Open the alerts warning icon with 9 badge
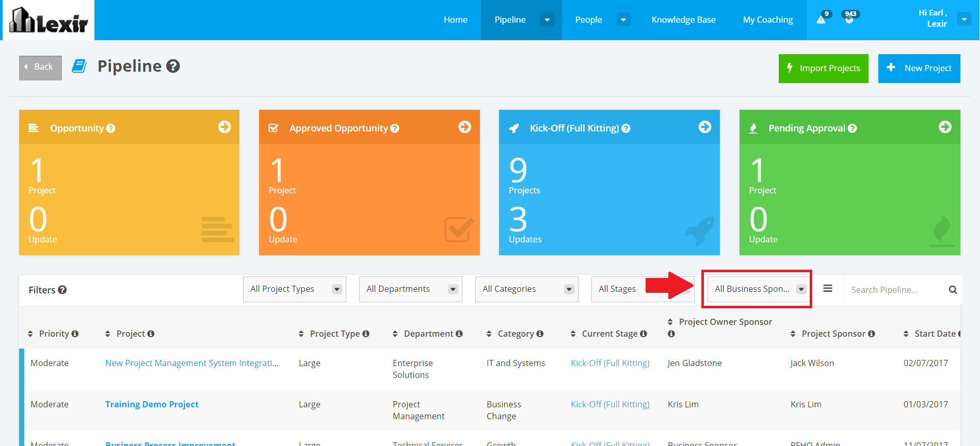The height and width of the screenshot is (446, 980). 821,20
